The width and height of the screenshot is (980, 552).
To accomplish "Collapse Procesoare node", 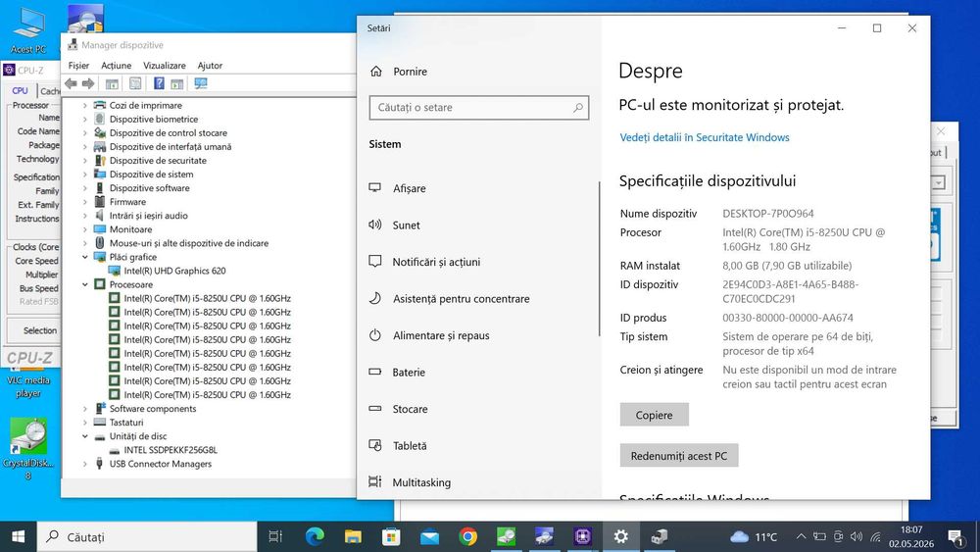I will pos(85,284).
